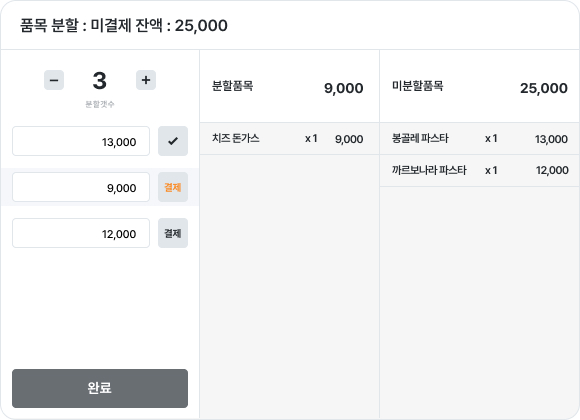580x420 pixels.
Task: Click the 분할품목 column header
Action: [x=233, y=86]
